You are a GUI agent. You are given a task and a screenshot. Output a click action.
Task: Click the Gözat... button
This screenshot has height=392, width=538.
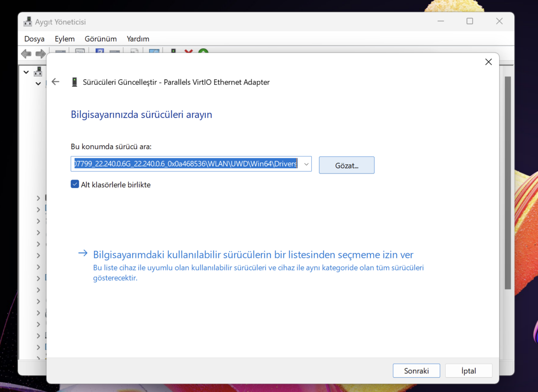(346, 165)
